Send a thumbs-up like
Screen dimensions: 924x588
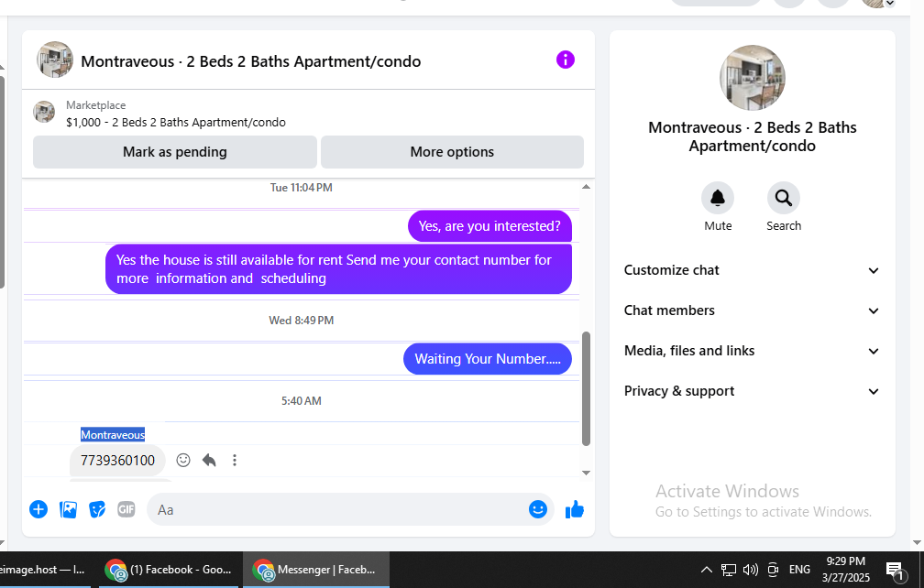click(575, 509)
